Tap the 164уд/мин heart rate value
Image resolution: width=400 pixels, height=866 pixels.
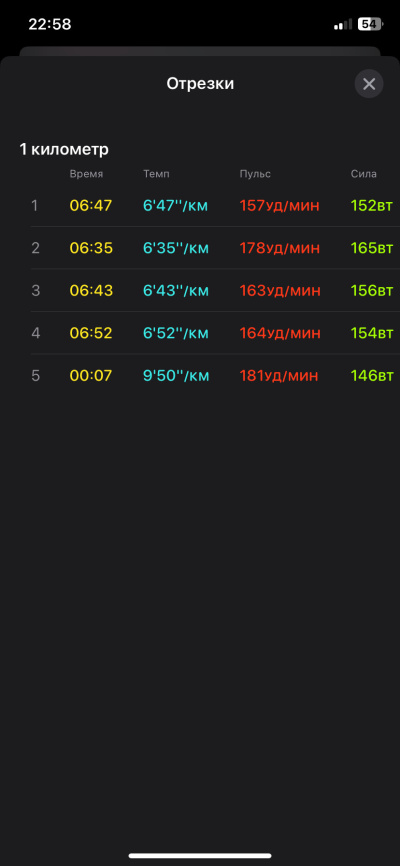pyautogui.click(x=280, y=334)
